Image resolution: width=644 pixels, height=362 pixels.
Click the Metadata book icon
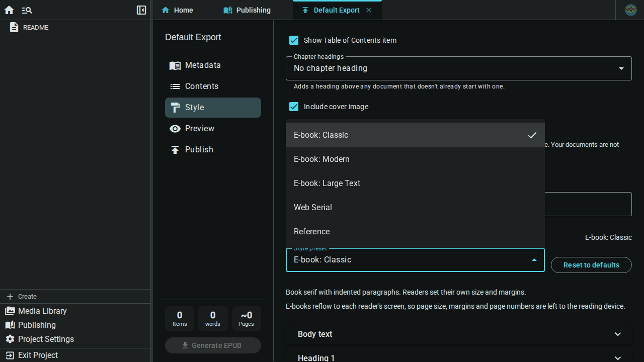coord(175,65)
